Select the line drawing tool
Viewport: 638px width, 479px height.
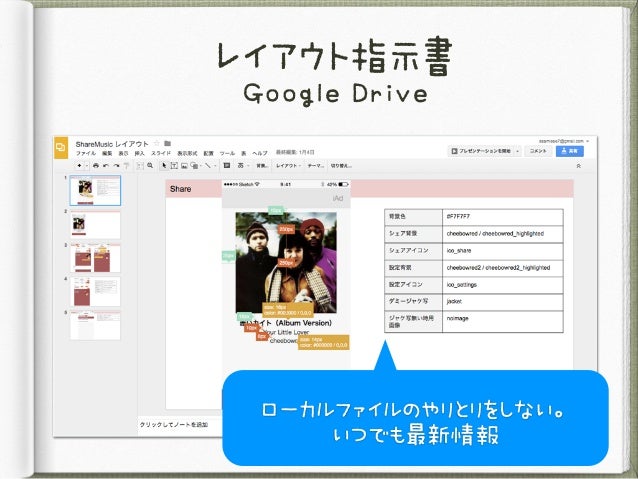[208, 166]
